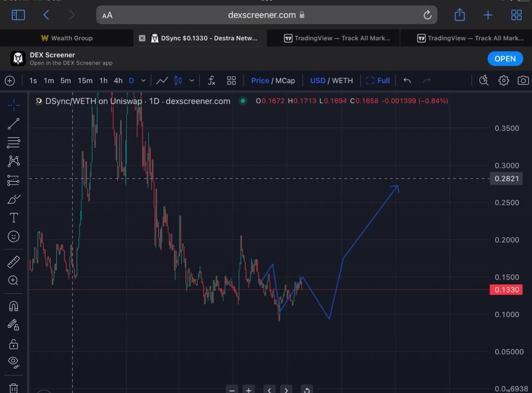Switch to second TradingView tab

coord(466,38)
